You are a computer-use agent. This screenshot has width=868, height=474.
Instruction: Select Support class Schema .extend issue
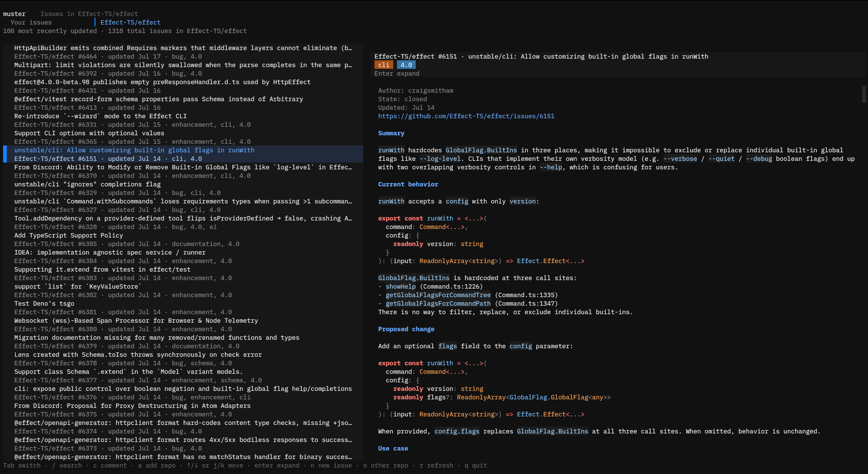click(183, 376)
